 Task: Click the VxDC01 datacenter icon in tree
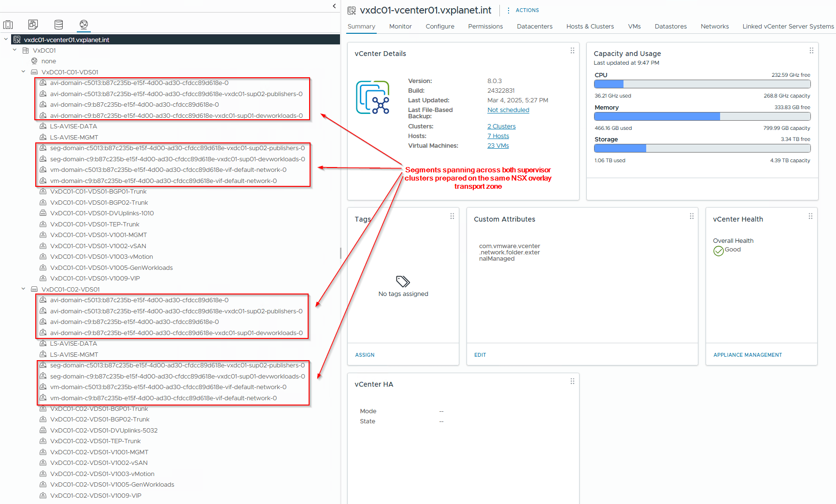click(x=26, y=50)
